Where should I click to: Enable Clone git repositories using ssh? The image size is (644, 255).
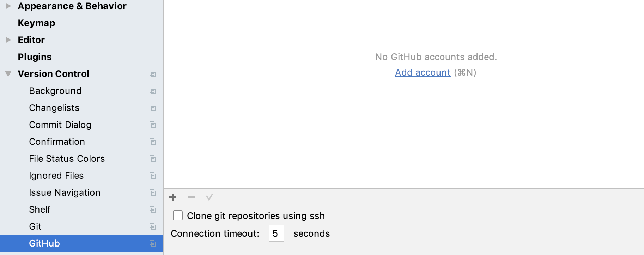pyautogui.click(x=178, y=215)
